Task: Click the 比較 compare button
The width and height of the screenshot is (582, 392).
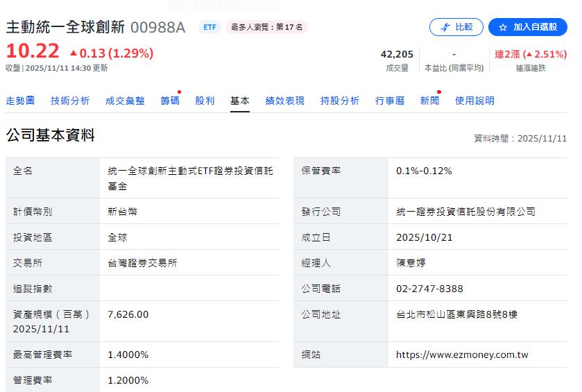Action: tap(456, 27)
